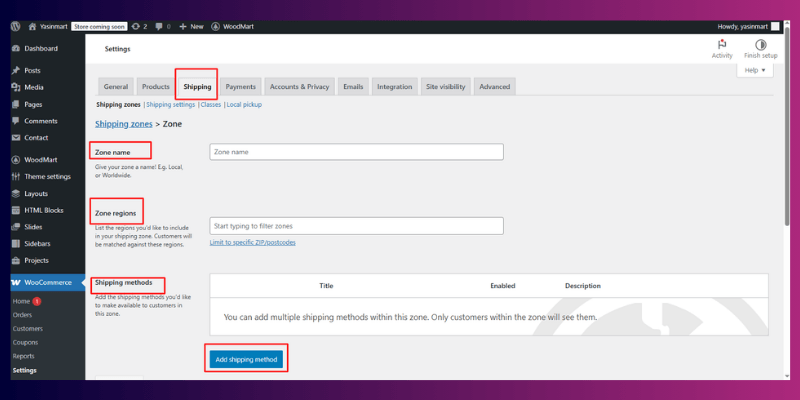800x400 pixels.
Task: Click the Howdy, yasinmart account menu
Action: click(x=748, y=27)
